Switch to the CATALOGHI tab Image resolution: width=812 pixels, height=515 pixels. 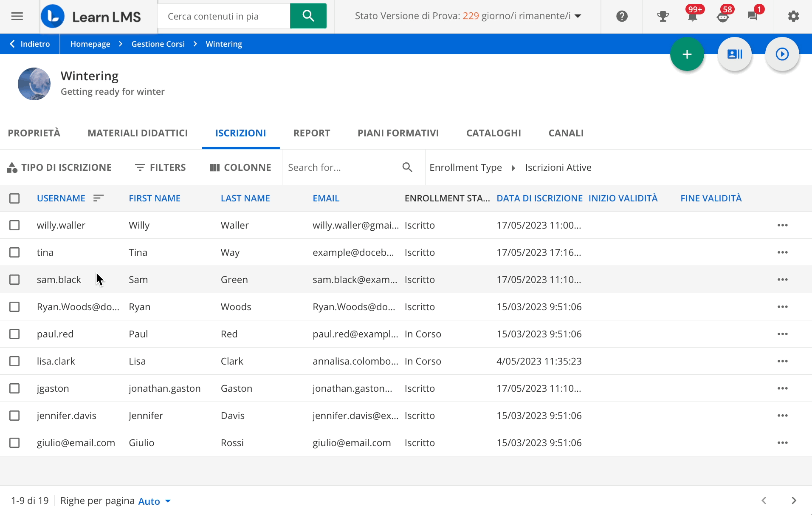pos(493,133)
